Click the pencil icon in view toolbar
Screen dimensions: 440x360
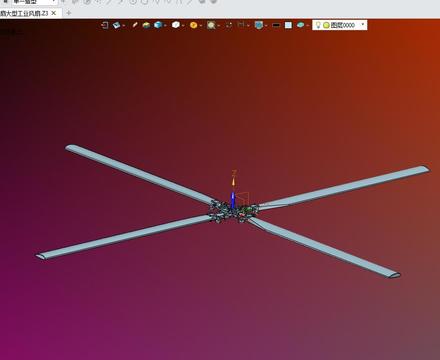pos(135,25)
